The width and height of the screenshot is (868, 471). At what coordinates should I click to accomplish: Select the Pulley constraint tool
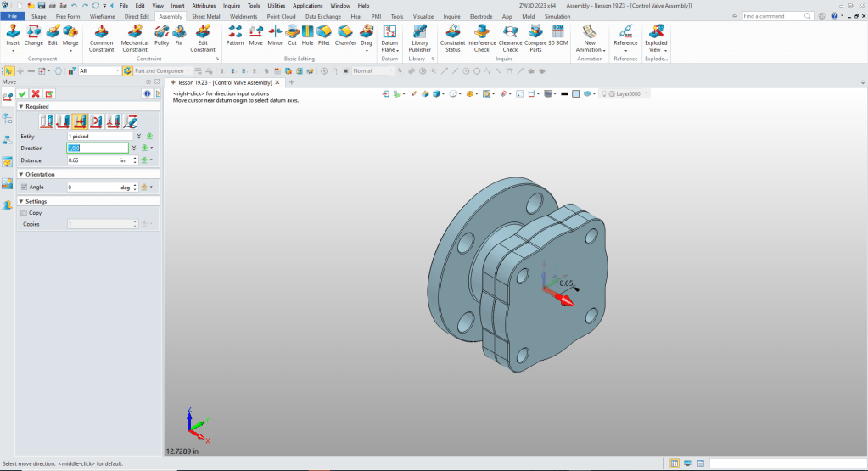(x=161, y=31)
